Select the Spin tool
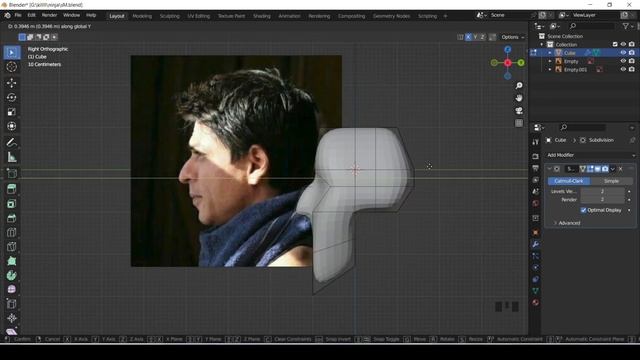The image size is (640, 360). tap(11, 275)
